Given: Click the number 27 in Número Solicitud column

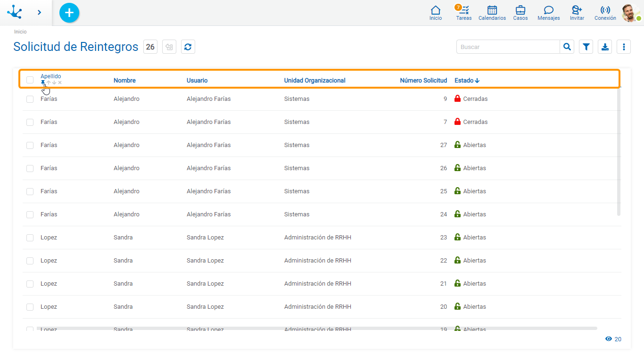Looking at the screenshot, I should (x=444, y=145).
